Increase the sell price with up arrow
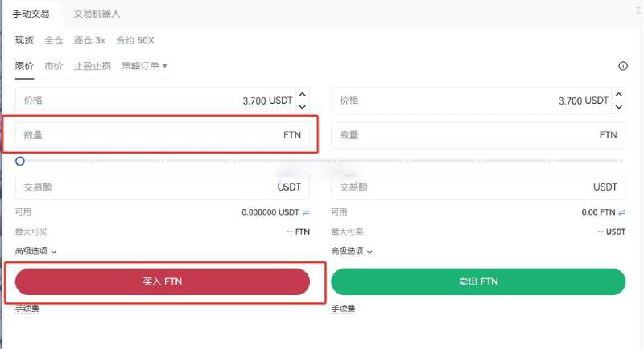This screenshot has width=644, height=349. (x=618, y=95)
